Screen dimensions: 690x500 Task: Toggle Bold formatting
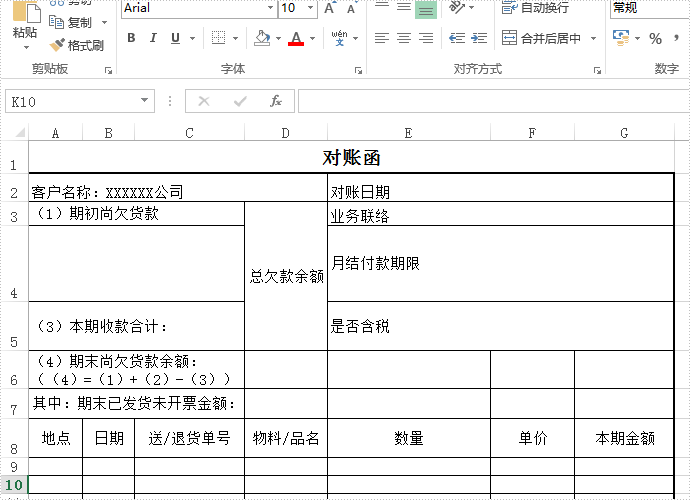(131, 38)
